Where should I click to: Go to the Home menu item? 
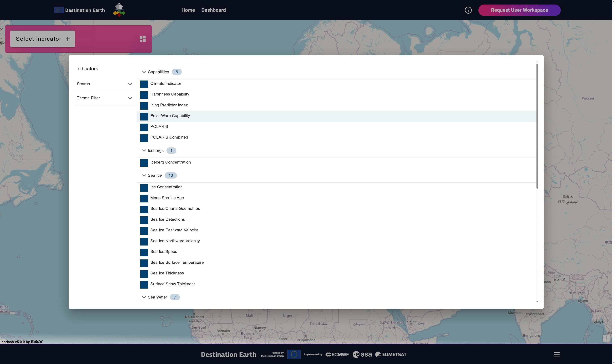coord(188,10)
